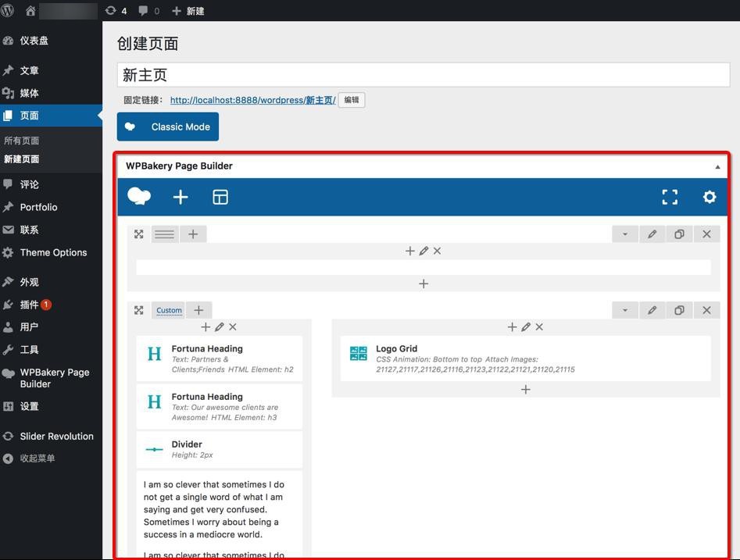Click the WPBakery cloud logo in builder toolbar
The image size is (740, 560).
[139, 196]
